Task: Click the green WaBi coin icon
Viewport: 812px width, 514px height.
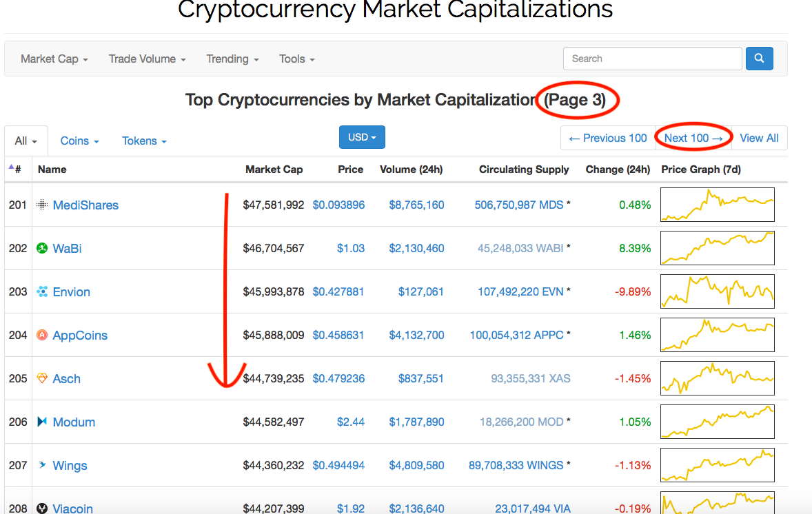Action: pos(42,248)
